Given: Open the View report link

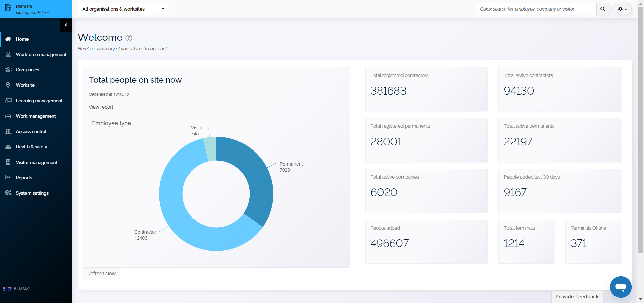Looking at the screenshot, I should pos(101,107).
